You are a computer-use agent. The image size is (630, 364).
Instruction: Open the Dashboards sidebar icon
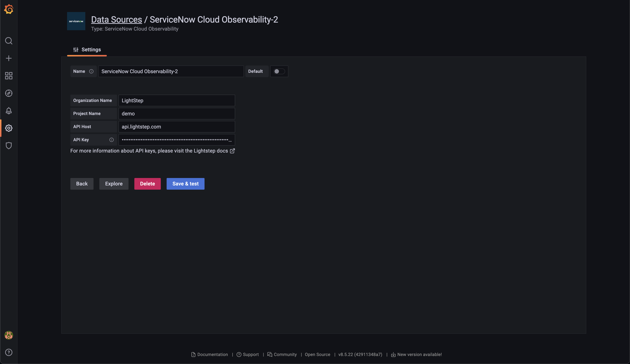tap(9, 76)
